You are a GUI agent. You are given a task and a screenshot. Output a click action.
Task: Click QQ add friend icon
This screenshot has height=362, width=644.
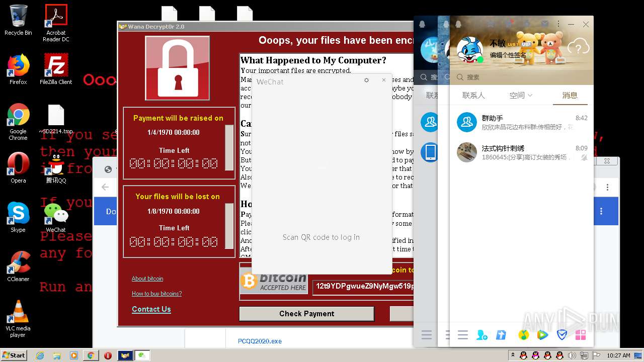[x=482, y=335]
